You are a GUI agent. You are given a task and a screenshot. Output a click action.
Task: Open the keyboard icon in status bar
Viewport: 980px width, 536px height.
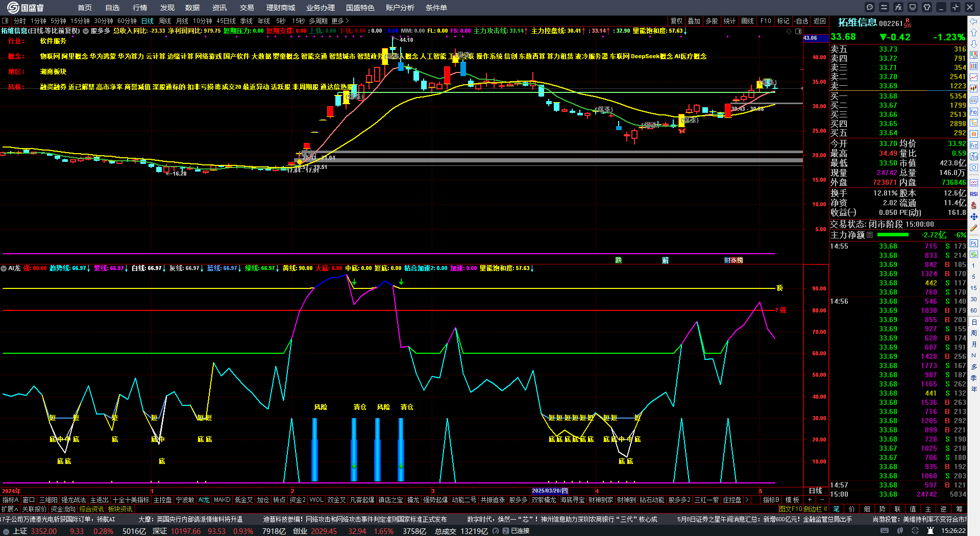(885, 531)
